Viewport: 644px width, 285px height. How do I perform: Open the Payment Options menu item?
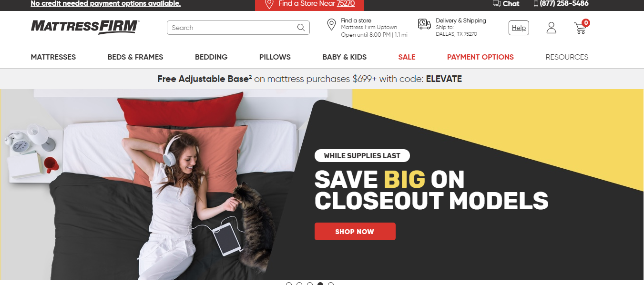coord(480,57)
